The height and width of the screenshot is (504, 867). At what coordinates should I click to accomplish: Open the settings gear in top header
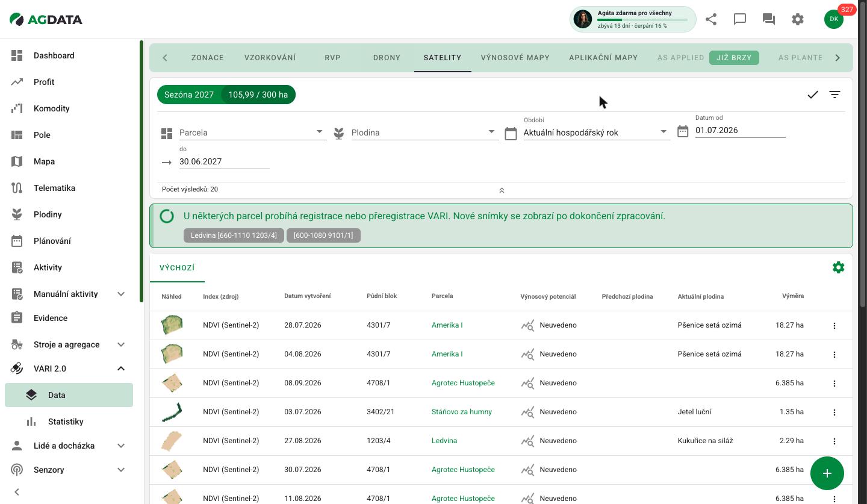click(x=798, y=19)
